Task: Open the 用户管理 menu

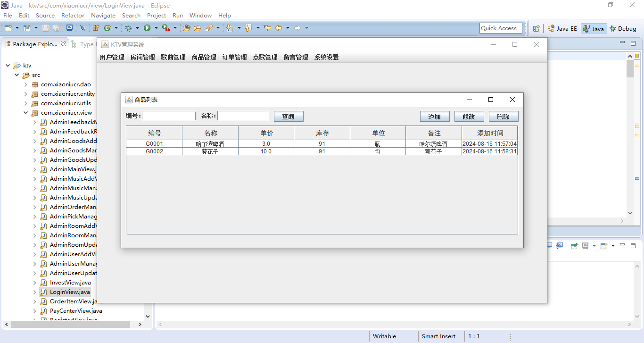Action: tap(112, 58)
